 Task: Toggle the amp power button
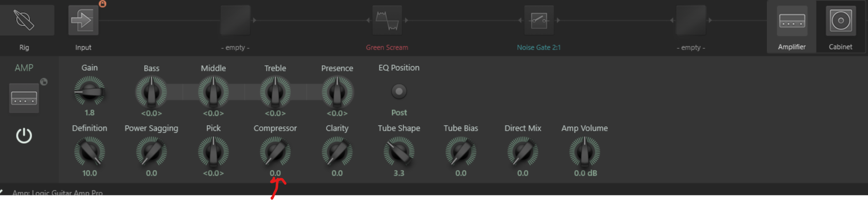[x=24, y=136]
